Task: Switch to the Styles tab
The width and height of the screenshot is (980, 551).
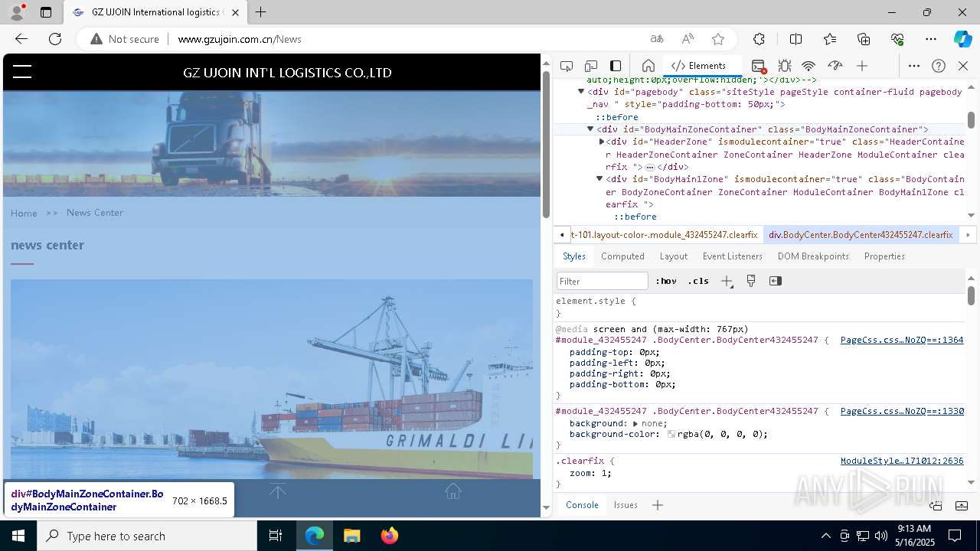Action: tap(573, 256)
